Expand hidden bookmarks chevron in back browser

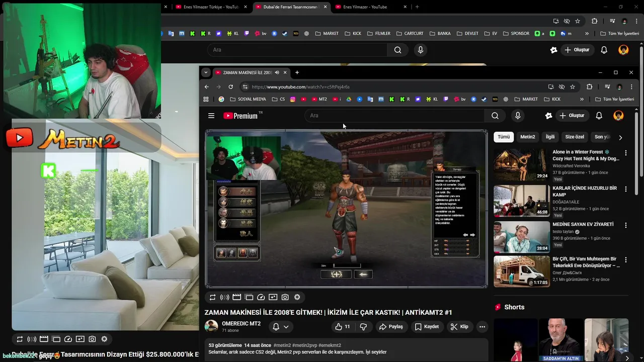(x=587, y=33)
